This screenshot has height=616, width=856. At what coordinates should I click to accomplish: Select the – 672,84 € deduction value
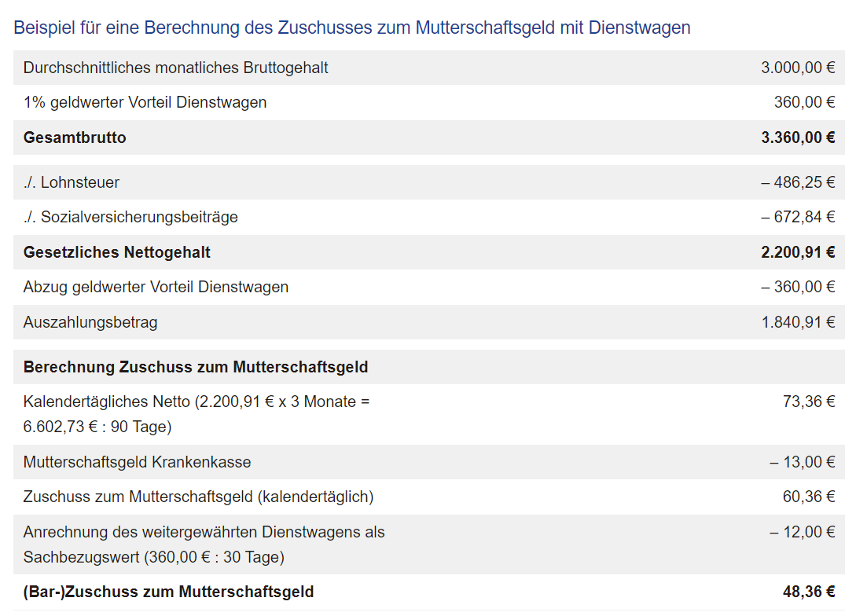[x=797, y=217]
